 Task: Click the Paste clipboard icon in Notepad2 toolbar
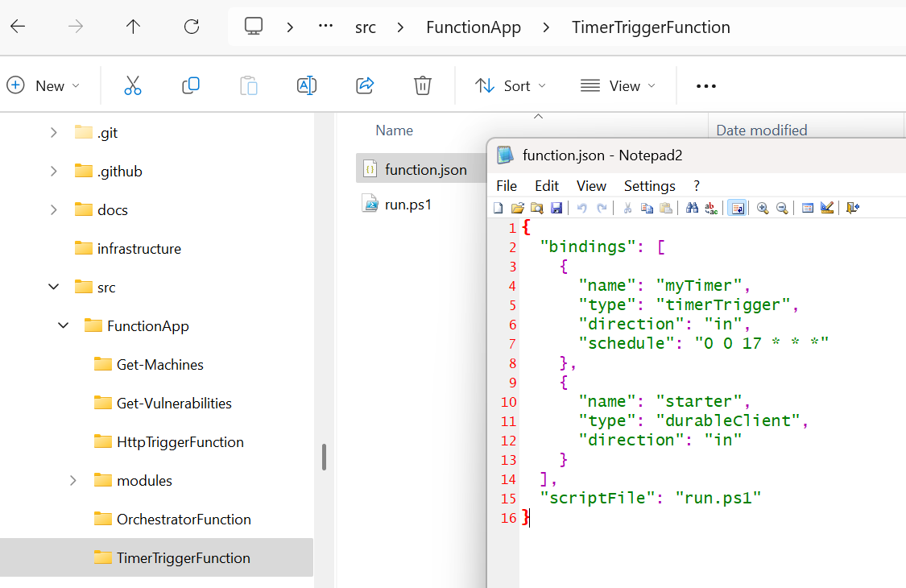(x=666, y=208)
